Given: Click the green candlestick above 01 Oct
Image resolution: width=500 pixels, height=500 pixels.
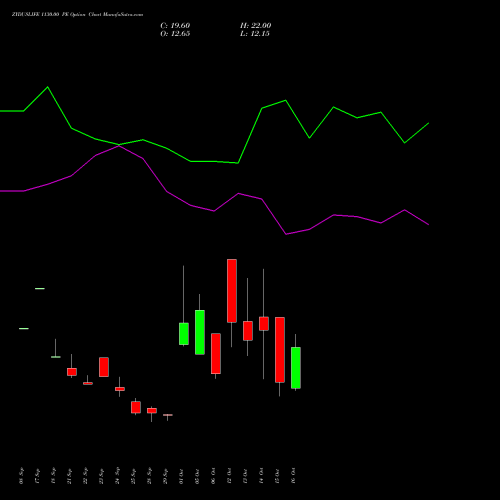Looking at the screenshot, I should 184,334.
